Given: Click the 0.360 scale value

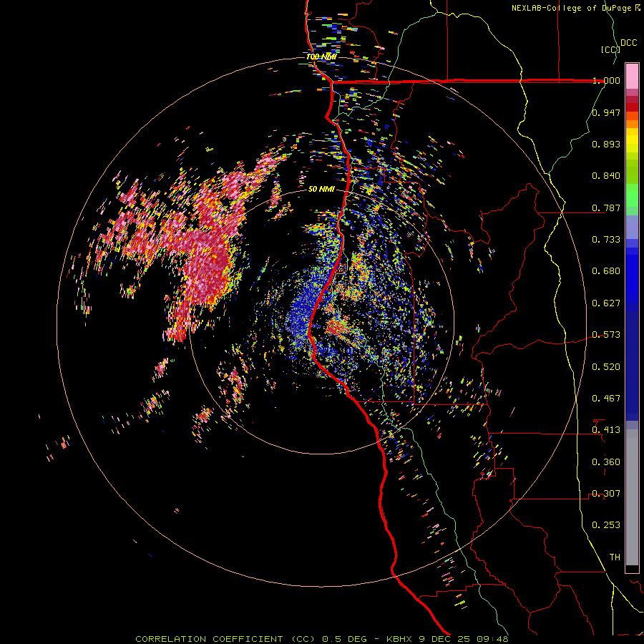Looking at the screenshot, I should pyautogui.click(x=606, y=462).
